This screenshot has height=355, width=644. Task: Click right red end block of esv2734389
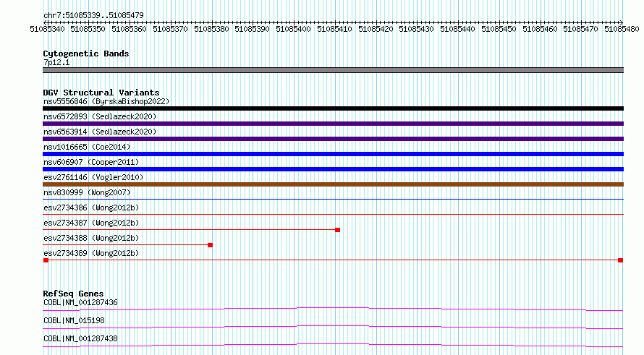click(x=621, y=260)
